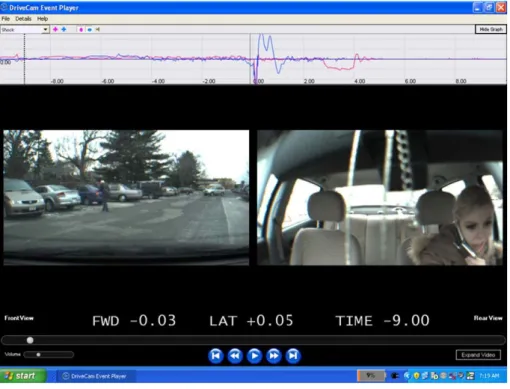Click the video timeline slider handle
510x389 pixels.
click(x=30, y=340)
